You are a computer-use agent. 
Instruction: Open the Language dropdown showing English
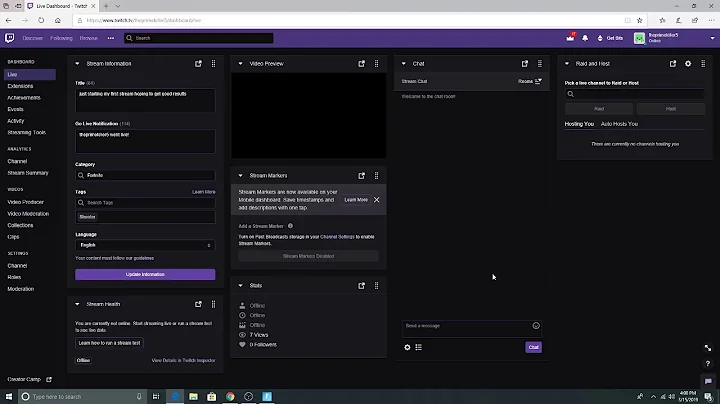pos(145,245)
